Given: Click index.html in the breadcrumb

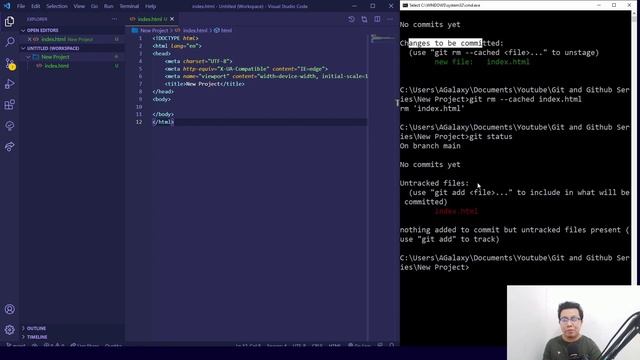Looking at the screenshot, I should pyautogui.click(x=195, y=30).
